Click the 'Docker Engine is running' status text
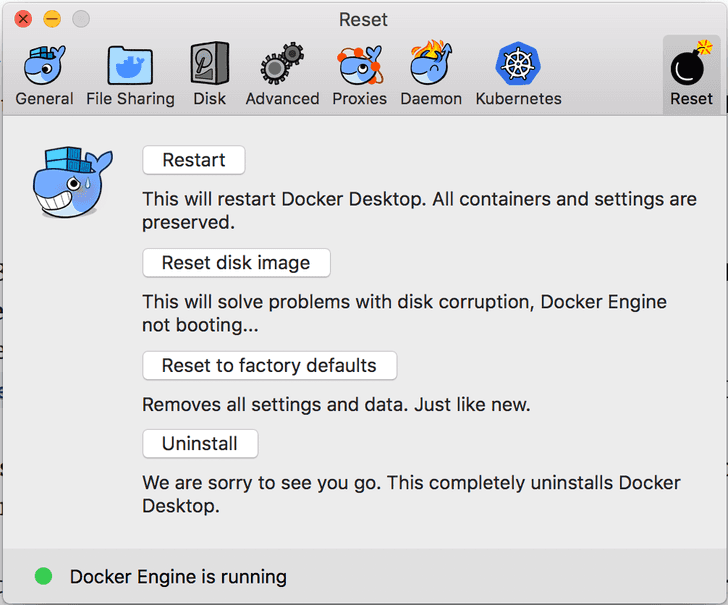This screenshot has width=728, height=605. (178, 577)
